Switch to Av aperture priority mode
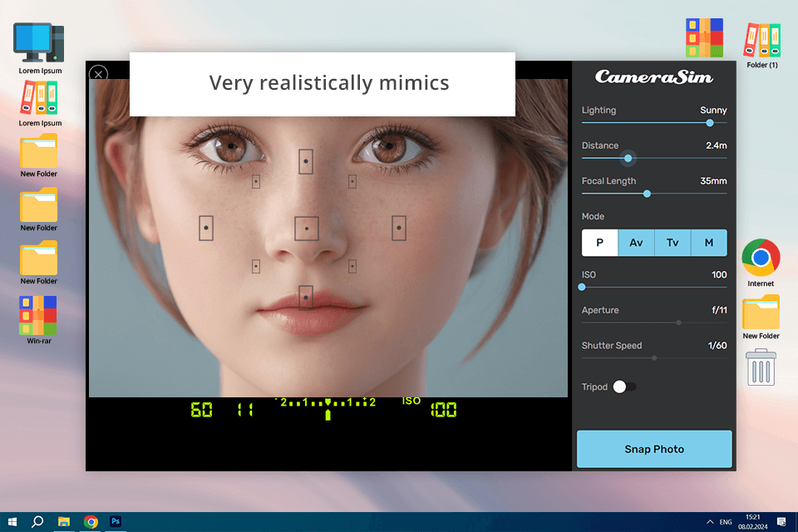798x532 pixels. coord(636,243)
